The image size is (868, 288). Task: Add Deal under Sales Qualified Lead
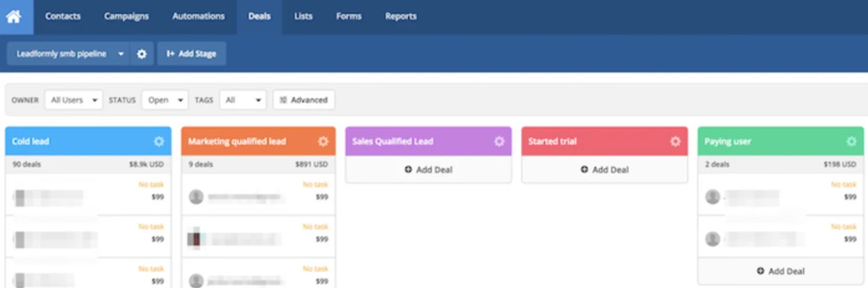click(x=428, y=170)
